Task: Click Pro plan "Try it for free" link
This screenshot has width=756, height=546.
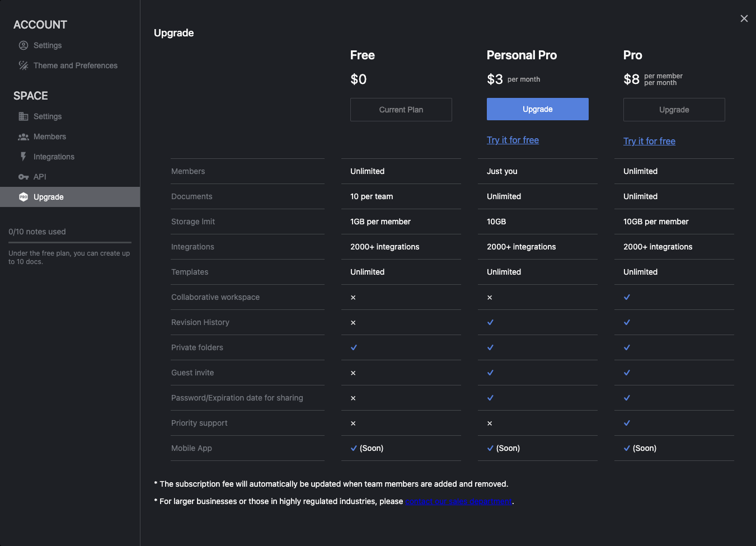Action: 649,141
